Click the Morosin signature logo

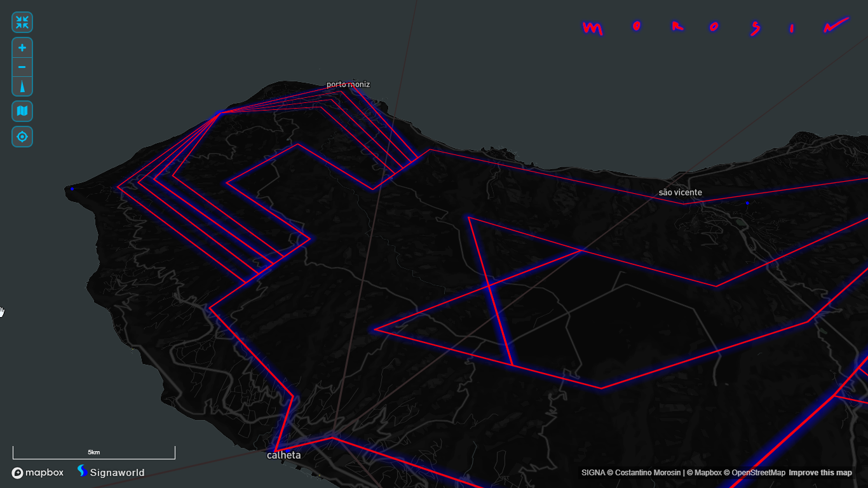716,27
